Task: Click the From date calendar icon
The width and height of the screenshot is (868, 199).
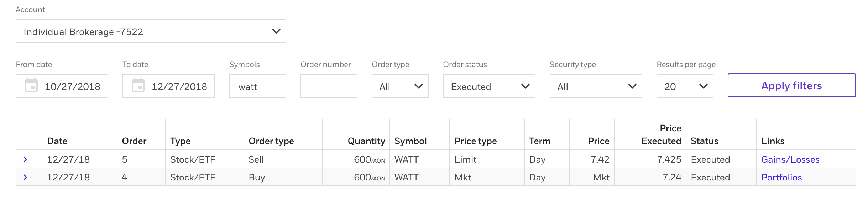Action: tap(31, 86)
